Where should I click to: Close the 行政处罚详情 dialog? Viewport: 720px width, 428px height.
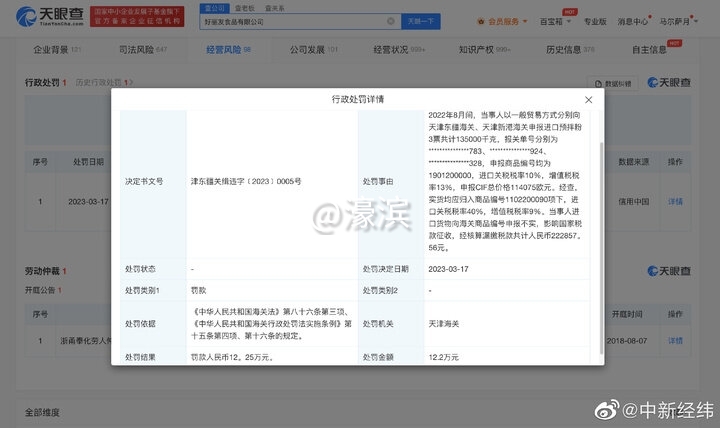tap(587, 100)
